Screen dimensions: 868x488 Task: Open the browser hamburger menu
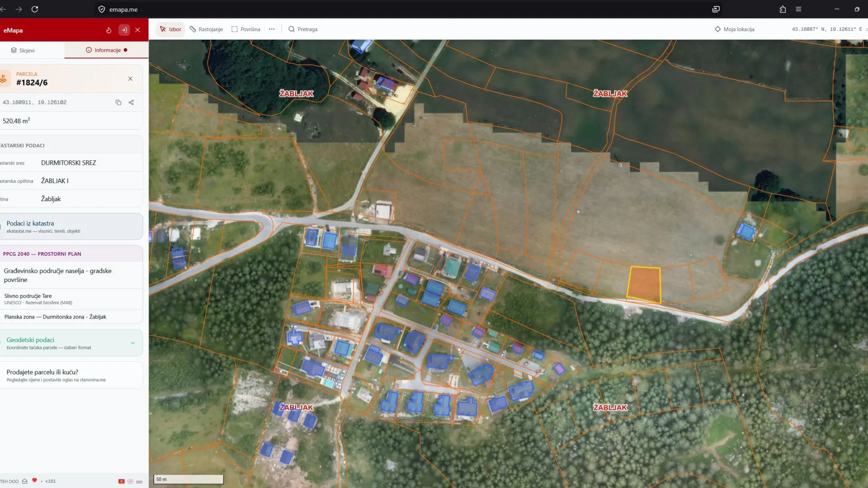click(x=798, y=9)
